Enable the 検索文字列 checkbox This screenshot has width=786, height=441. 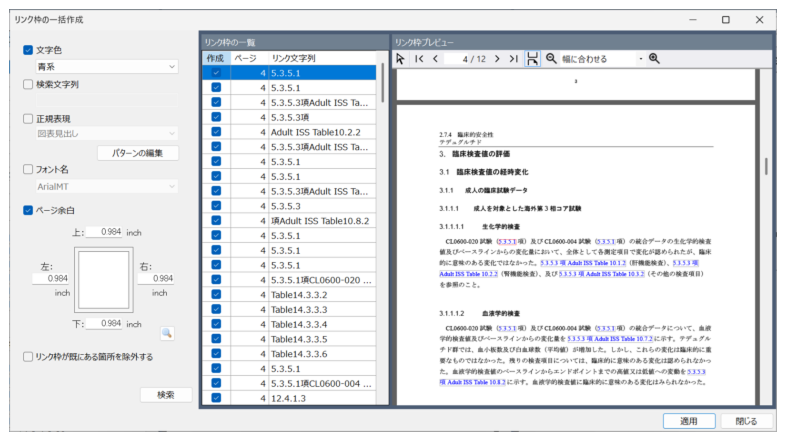pos(28,85)
